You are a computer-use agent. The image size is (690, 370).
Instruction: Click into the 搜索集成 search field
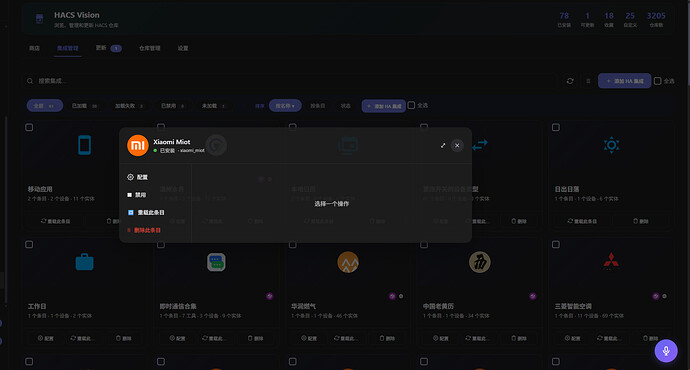click(x=288, y=81)
